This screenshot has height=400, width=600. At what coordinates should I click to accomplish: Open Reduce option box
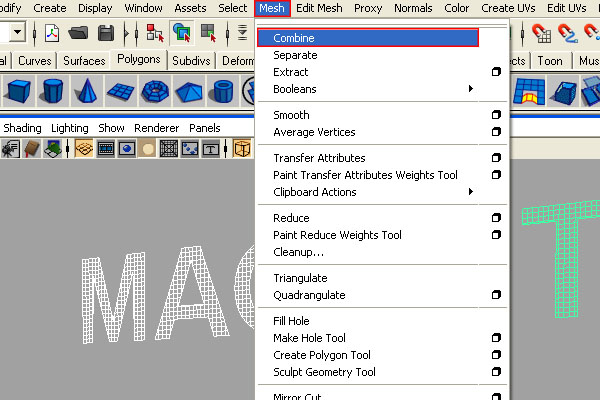coord(496,217)
